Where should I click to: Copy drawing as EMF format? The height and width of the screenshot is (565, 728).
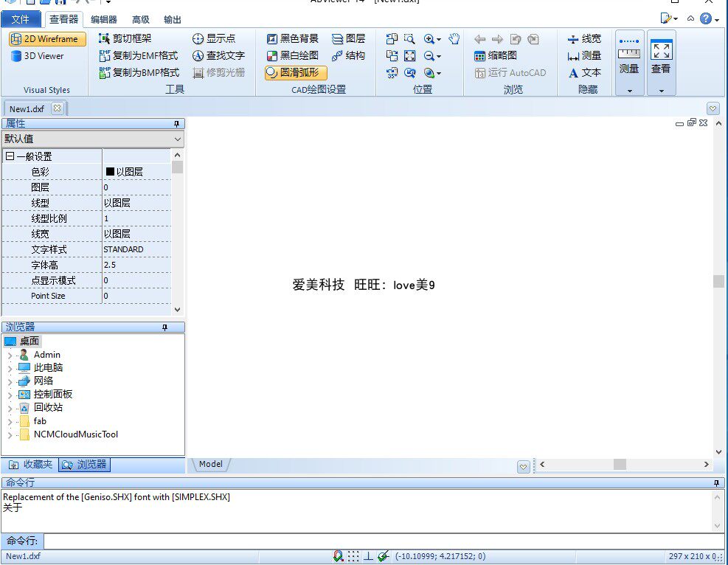pyautogui.click(x=139, y=56)
